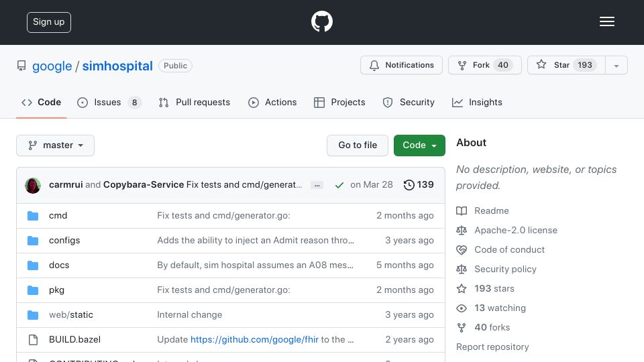Viewport: 644px width, 362px height.
Task: Click the BUILD.bazel file icon
Action: pos(33,340)
